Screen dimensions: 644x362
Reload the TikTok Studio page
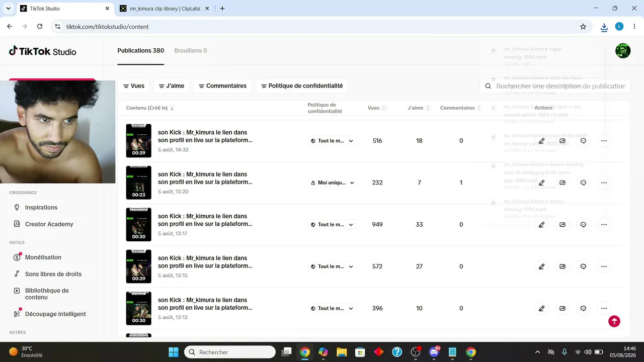click(x=40, y=27)
